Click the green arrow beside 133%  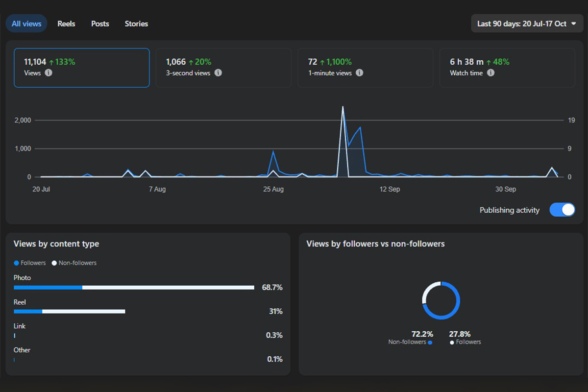[51, 62]
